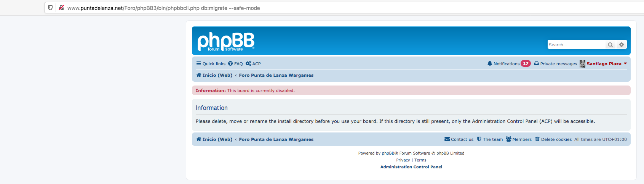Click Delete cookies in the footer
The height and width of the screenshot is (184, 644).
[x=553, y=139]
